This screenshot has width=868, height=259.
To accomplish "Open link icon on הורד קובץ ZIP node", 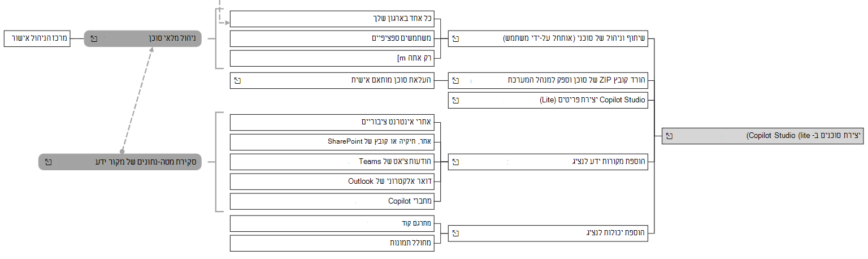I will click(x=455, y=80).
